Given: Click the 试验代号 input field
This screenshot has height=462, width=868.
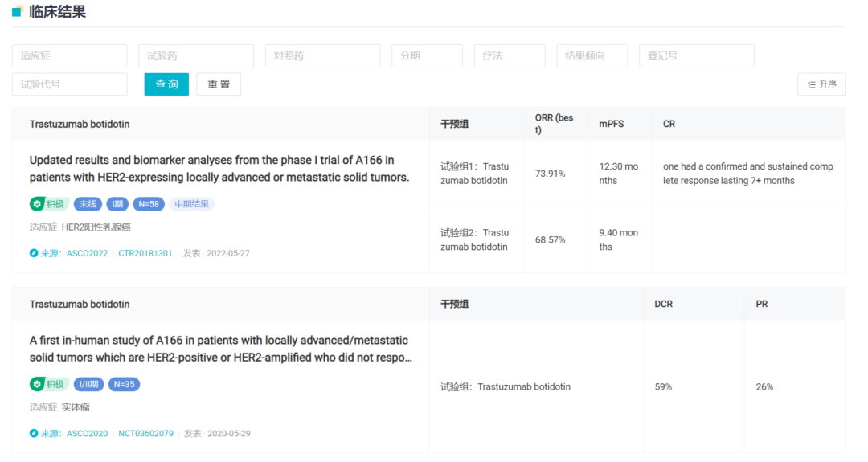Looking at the screenshot, I should (69, 84).
